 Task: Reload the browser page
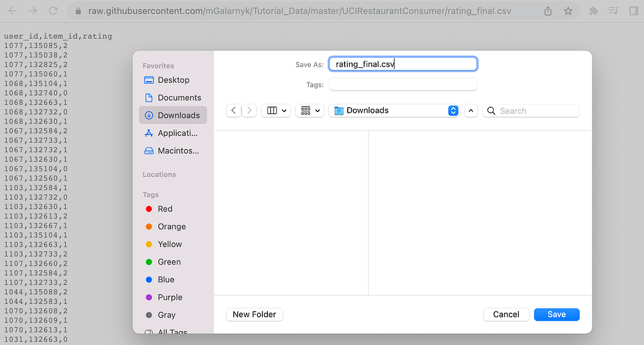click(x=53, y=11)
